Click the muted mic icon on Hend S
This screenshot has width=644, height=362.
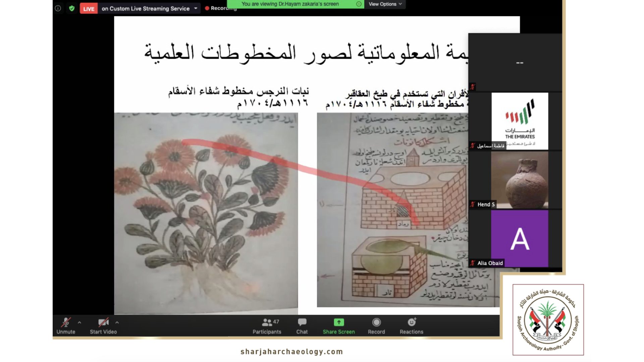(473, 204)
